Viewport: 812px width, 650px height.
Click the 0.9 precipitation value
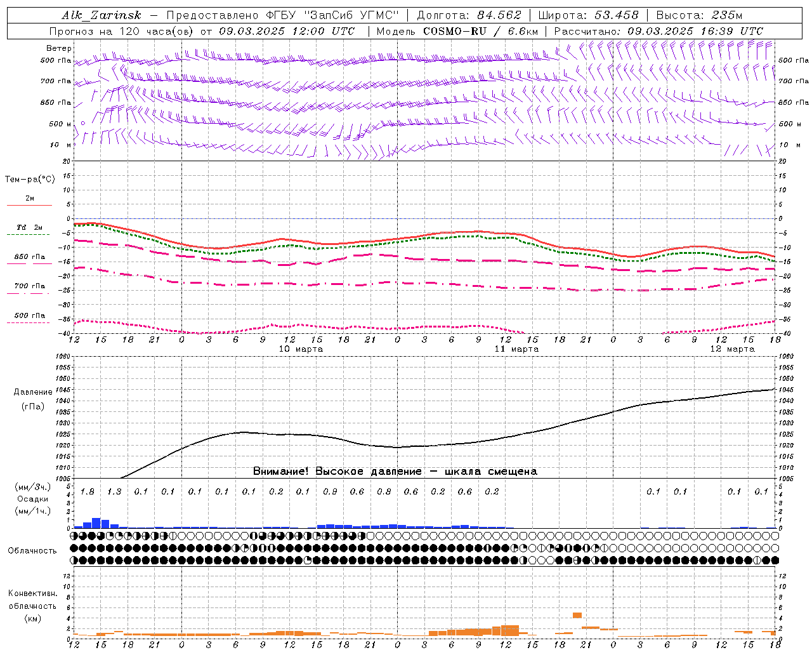(x=330, y=492)
